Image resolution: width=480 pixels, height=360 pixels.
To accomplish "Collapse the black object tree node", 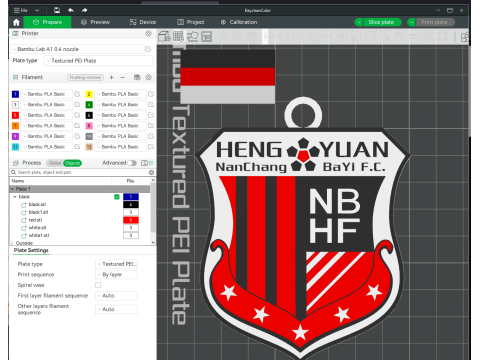I will click(15, 197).
